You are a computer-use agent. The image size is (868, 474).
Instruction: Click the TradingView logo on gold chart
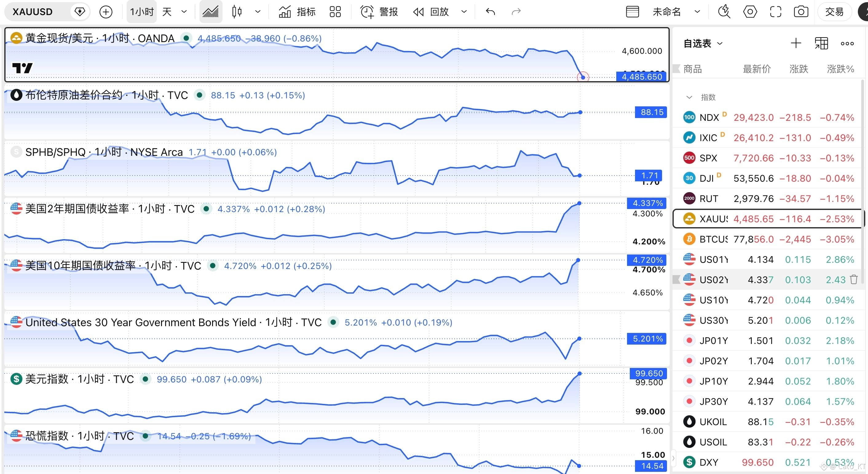pos(22,68)
